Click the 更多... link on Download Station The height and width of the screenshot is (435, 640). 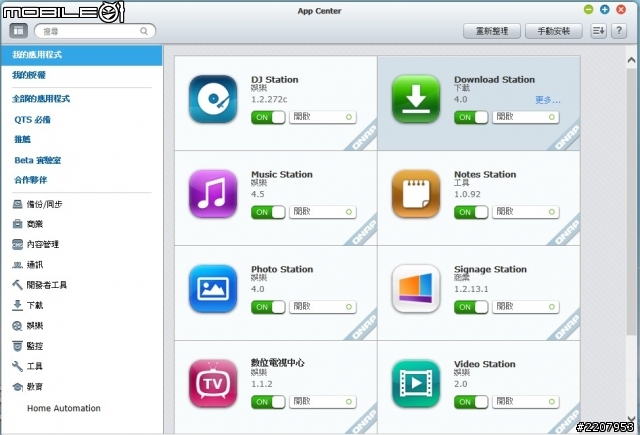pos(548,100)
